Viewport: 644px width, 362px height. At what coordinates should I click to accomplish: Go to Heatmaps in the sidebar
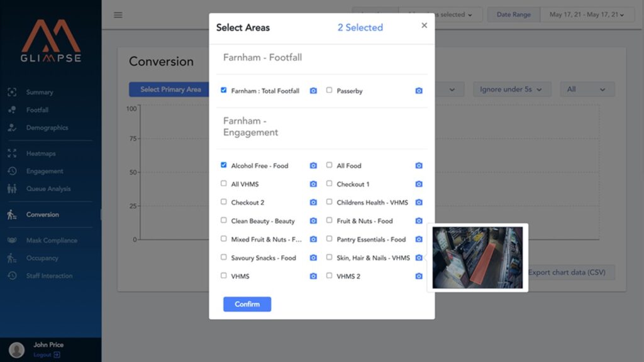point(41,153)
